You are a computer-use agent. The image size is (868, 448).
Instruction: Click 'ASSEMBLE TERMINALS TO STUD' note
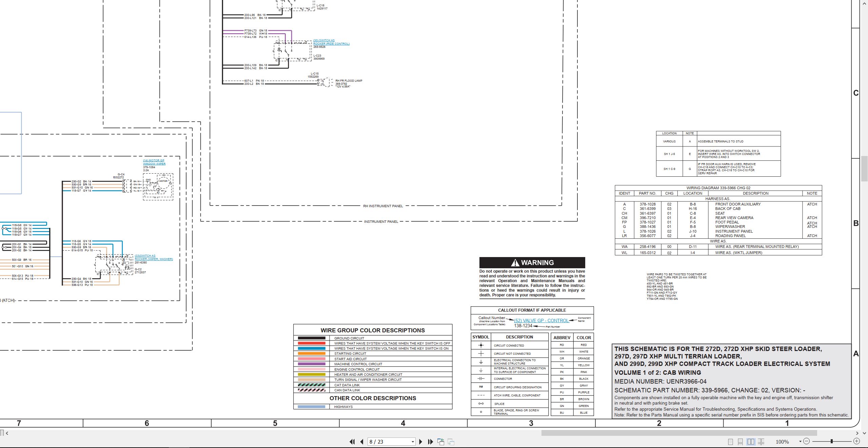[721, 141]
